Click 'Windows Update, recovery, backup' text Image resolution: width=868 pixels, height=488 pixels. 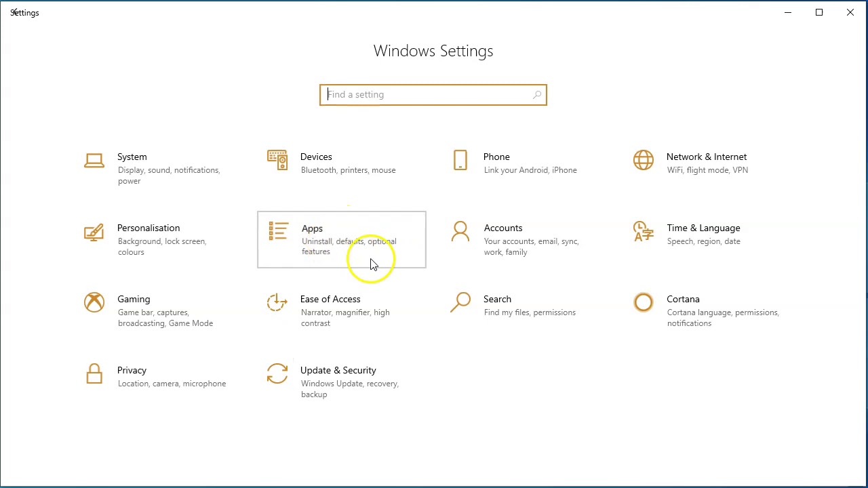tap(350, 389)
